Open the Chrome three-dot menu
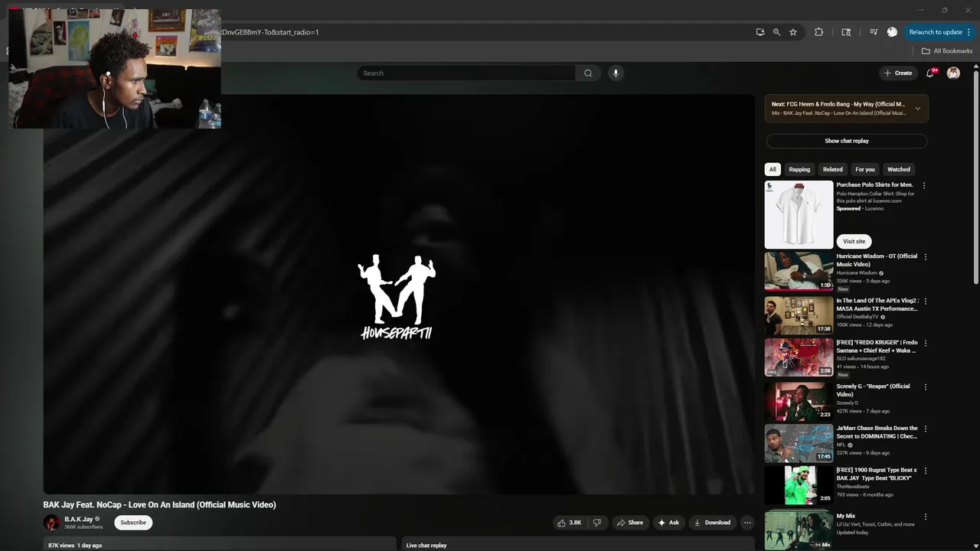980x551 pixels. pyautogui.click(x=969, y=32)
